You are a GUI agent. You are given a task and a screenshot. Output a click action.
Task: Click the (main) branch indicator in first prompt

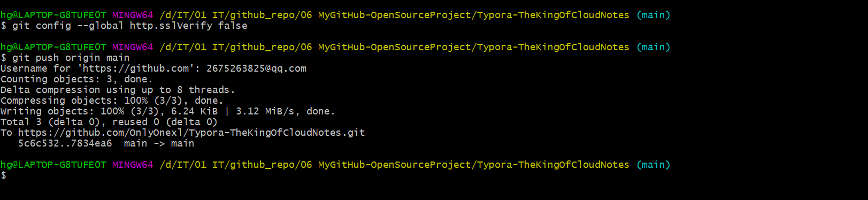tap(653, 15)
